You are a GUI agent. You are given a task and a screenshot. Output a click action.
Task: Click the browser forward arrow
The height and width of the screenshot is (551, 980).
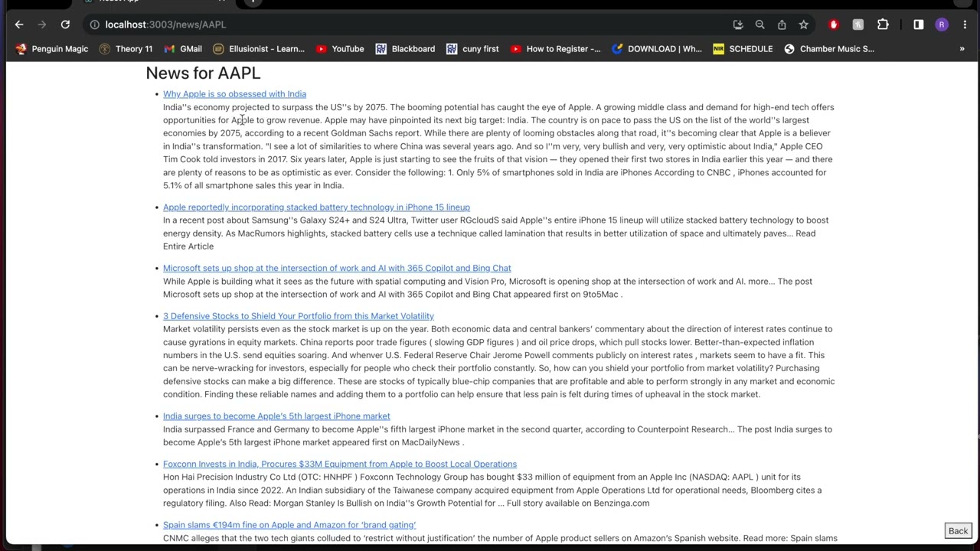tap(42, 24)
